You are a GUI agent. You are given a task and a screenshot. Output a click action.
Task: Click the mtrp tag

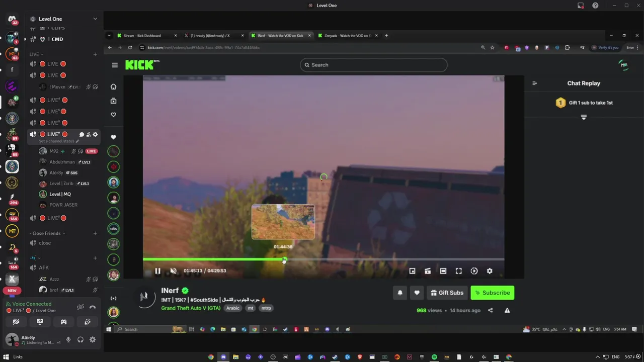click(266, 308)
